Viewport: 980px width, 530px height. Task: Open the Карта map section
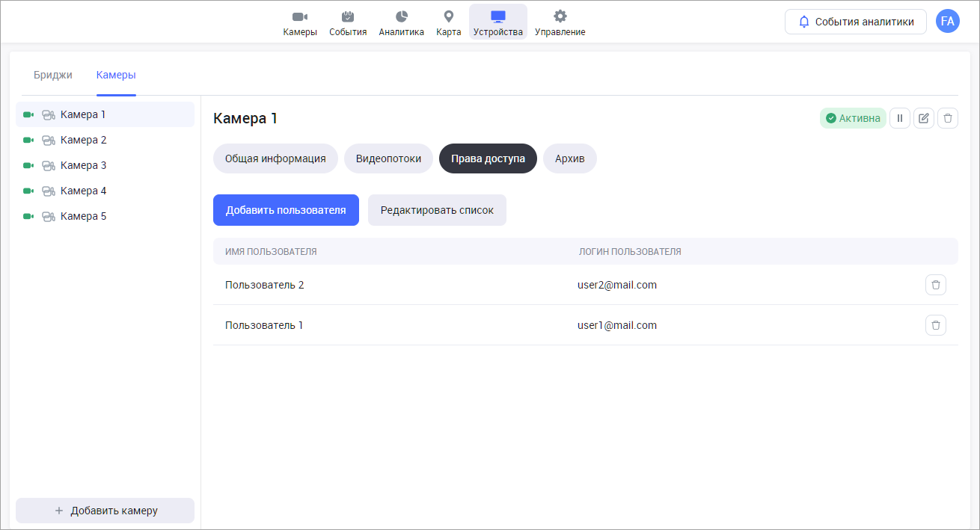click(448, 22)
